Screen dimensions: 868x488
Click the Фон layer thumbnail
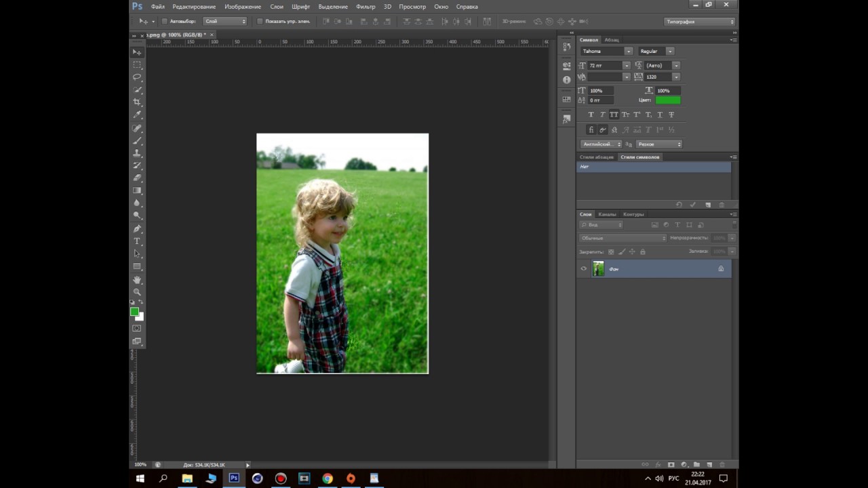[598, 269]
